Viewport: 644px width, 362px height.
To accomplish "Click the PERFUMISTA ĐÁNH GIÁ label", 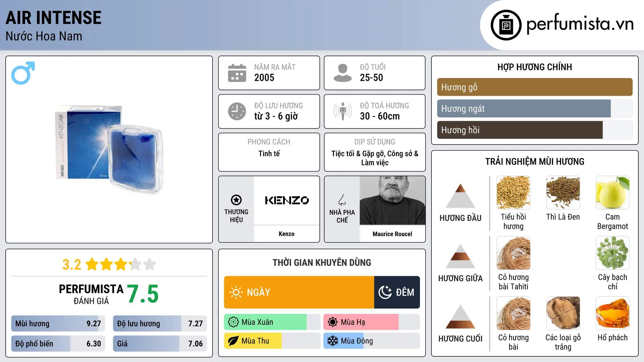I will (x=91, y=294).
